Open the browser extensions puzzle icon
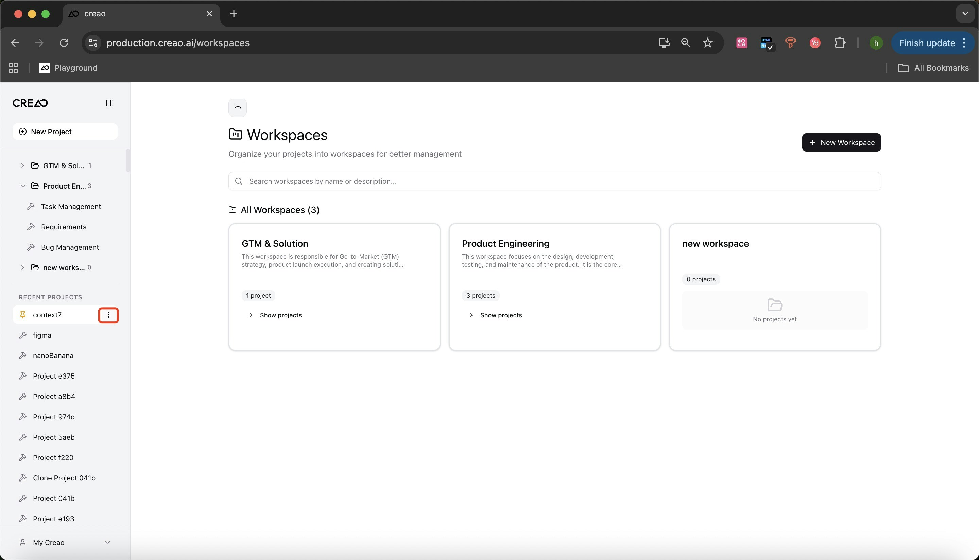979x560 pixels. coord(840,43)
